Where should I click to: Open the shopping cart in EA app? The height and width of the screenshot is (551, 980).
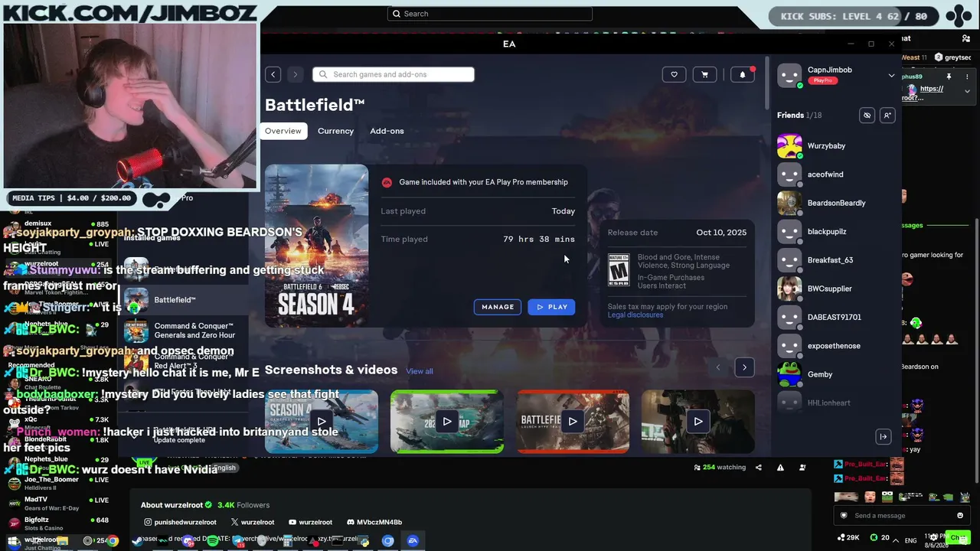(704, 74)
